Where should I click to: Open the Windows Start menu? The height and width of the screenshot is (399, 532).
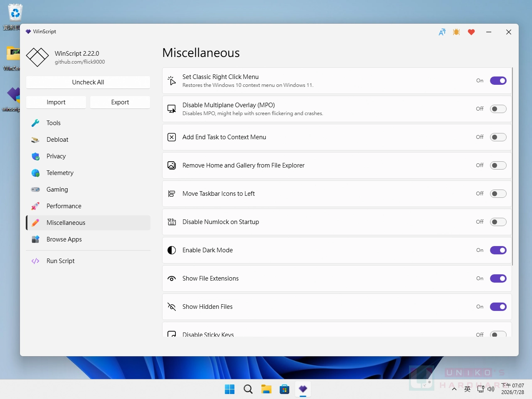tap(230, 389)
